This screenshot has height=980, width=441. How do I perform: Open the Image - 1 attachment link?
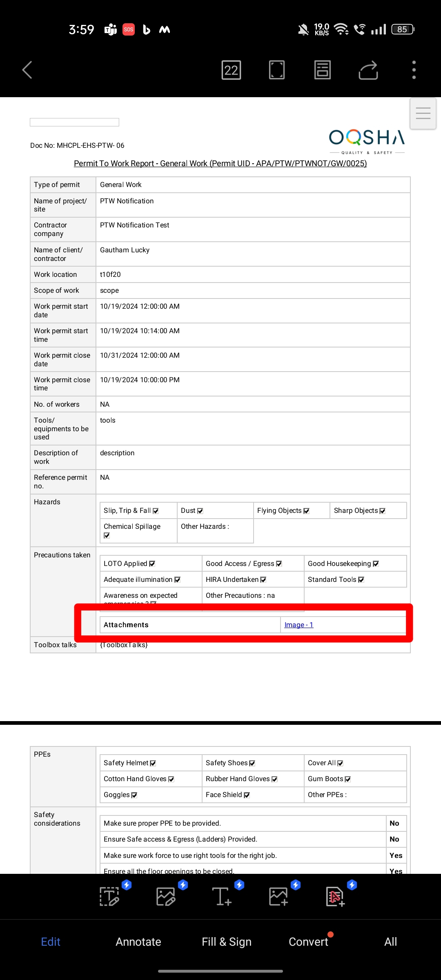[298, 625]
